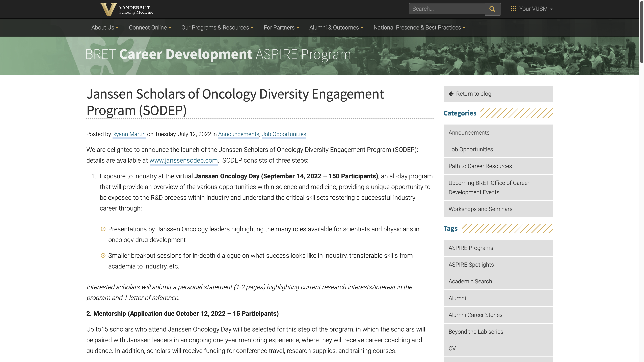Expand National Presence & Best Practices menu
This screenshot has width=644, height=362.
(x=420, y=27)
